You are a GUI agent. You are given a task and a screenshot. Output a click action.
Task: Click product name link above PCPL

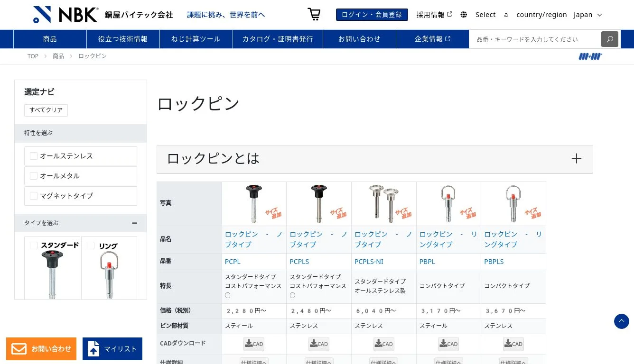(254, 239)
